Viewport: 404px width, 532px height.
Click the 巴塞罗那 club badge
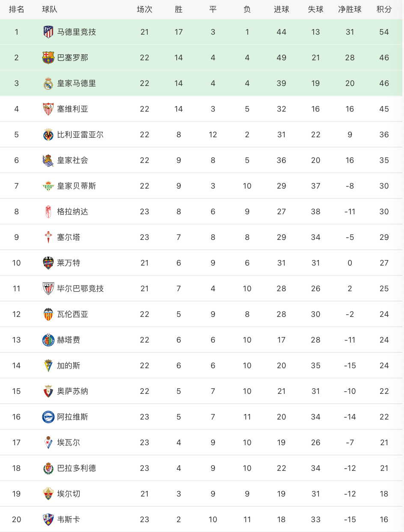click(x=48, y=58)
